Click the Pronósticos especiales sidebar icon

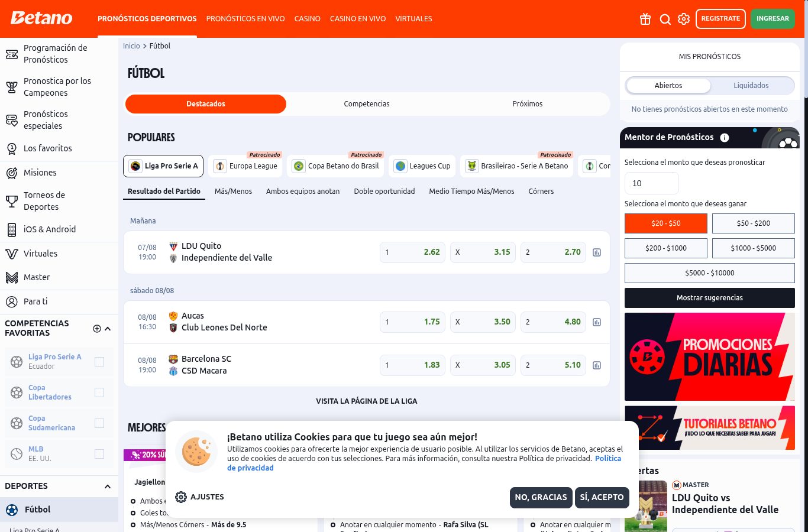(12, 121)
